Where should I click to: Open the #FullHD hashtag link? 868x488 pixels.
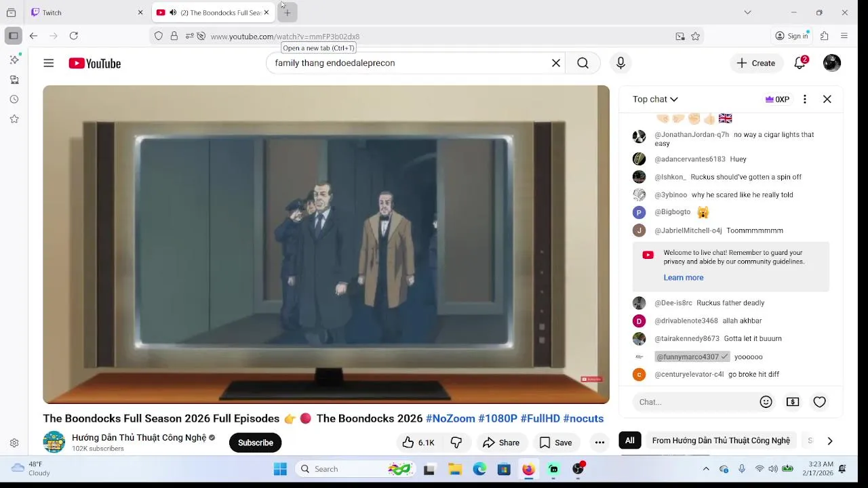(x=540, y=418)
